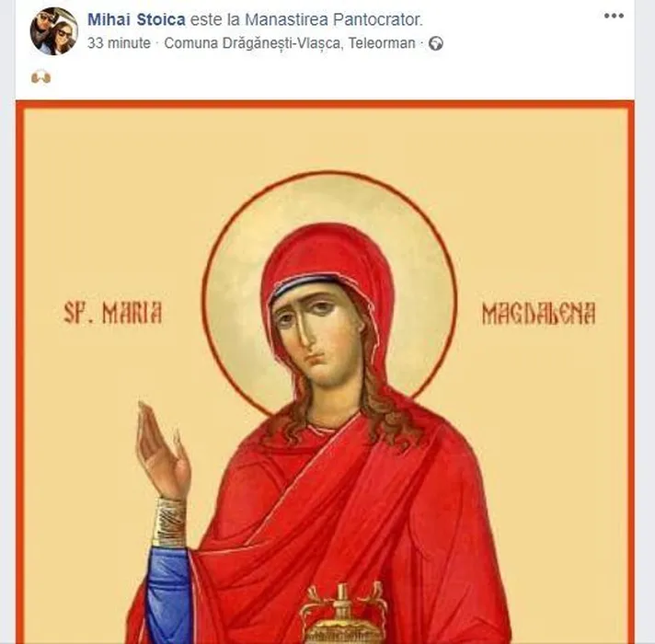The image size is (655, 644).
Task: Click the golden vessel at image bottom
Action: (342, 614)
